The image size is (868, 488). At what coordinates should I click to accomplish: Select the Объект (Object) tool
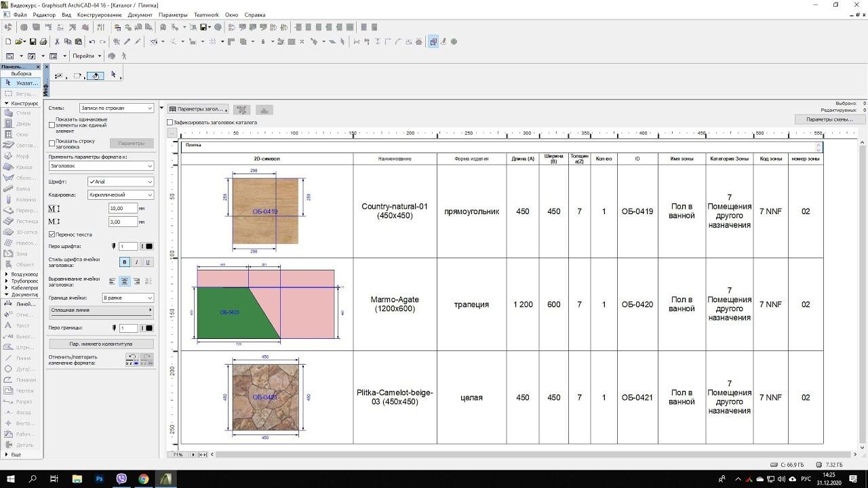(22, 265)
